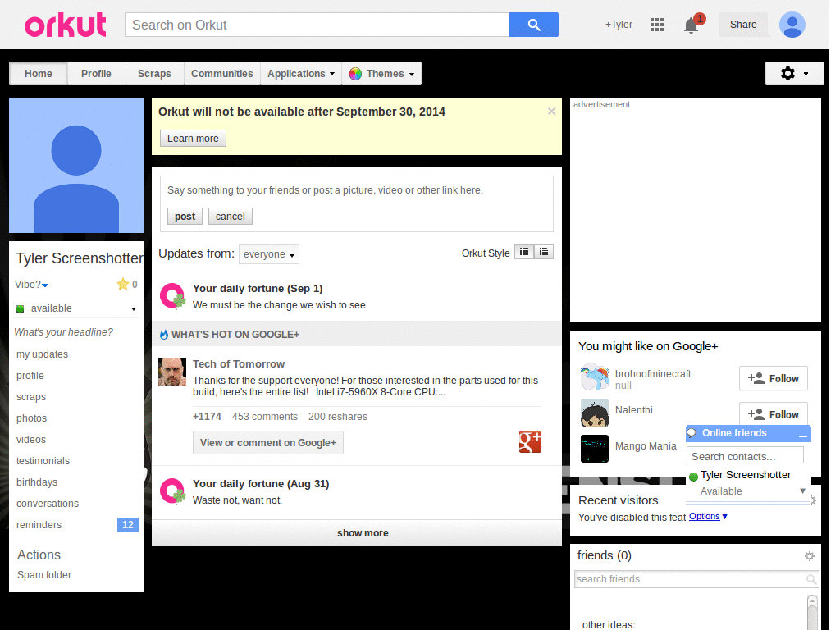Expand the available status dropdown
840x630 pixels.
coord(134,309)
